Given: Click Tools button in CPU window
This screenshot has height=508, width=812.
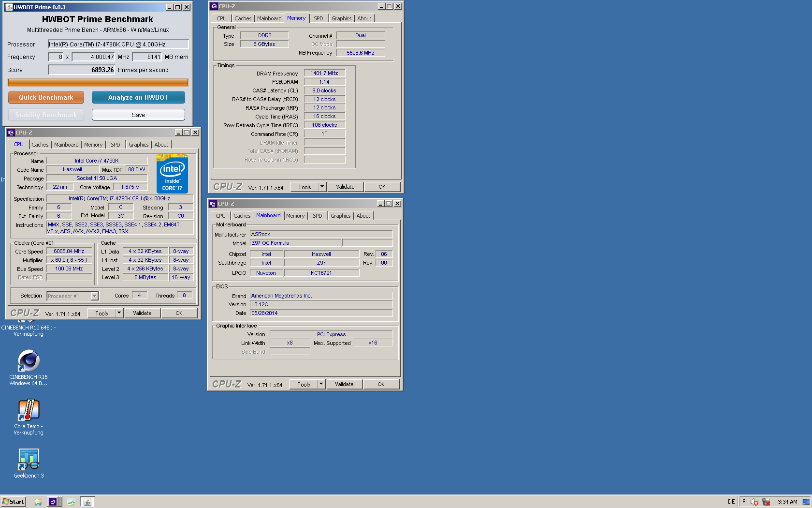Looking at the screenshot, I should coord(101,313).
